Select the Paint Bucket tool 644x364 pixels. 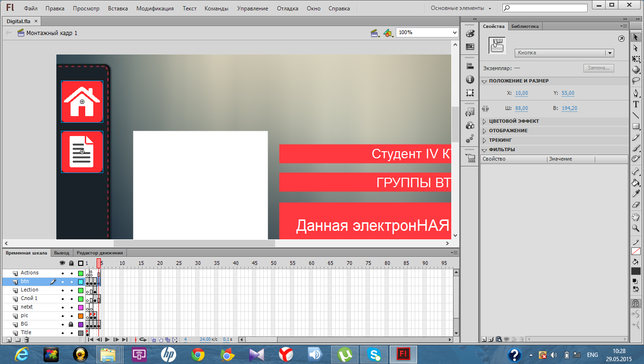[x=636, y=183]
